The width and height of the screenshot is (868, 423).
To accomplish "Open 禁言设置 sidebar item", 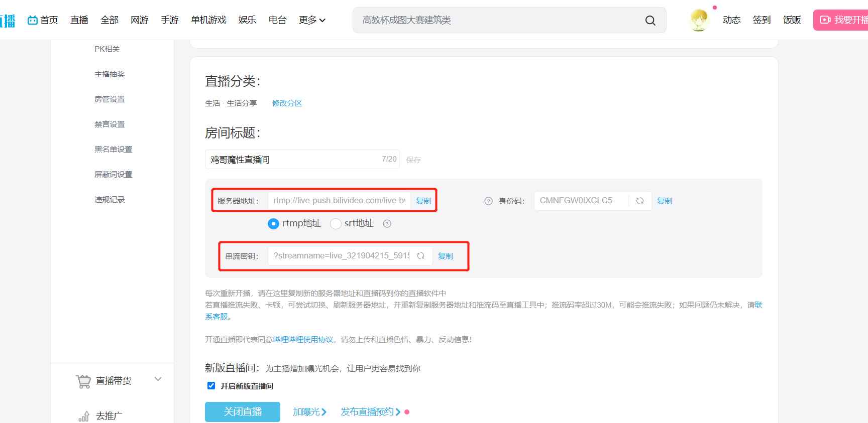I will point(110,124).
